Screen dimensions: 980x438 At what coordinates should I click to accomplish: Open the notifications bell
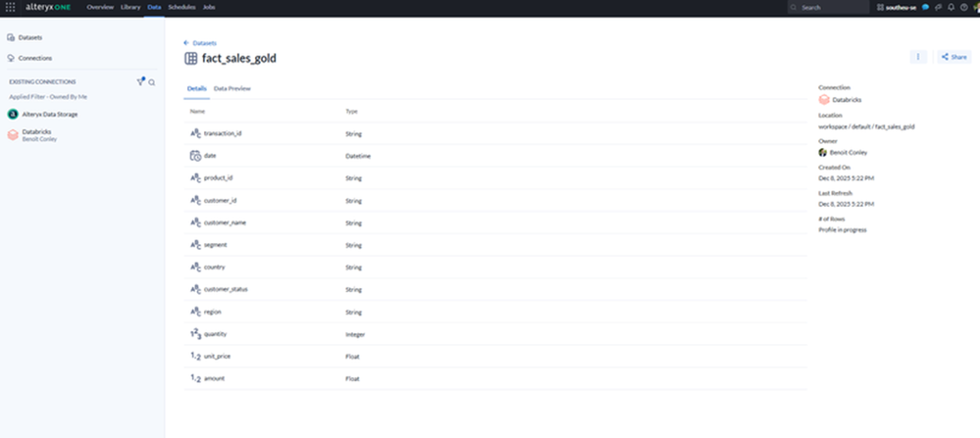(x=952, y=8)
